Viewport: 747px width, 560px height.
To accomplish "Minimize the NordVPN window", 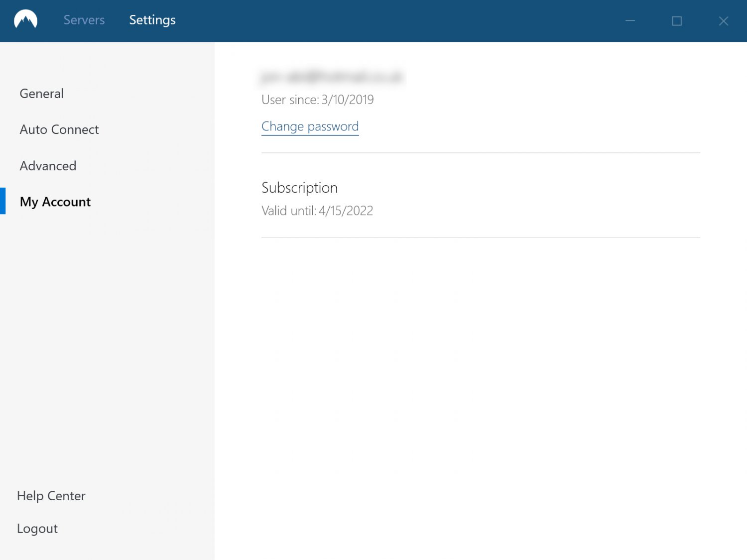I will 630,21.
